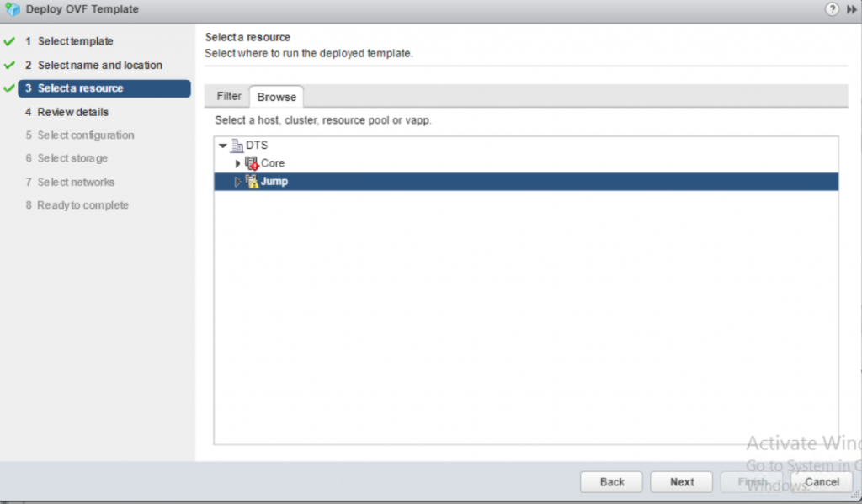This screenshot has width=862, height=504.
Task: Click the Deploy OVF Template cube icon
Action: pos(13,9)
